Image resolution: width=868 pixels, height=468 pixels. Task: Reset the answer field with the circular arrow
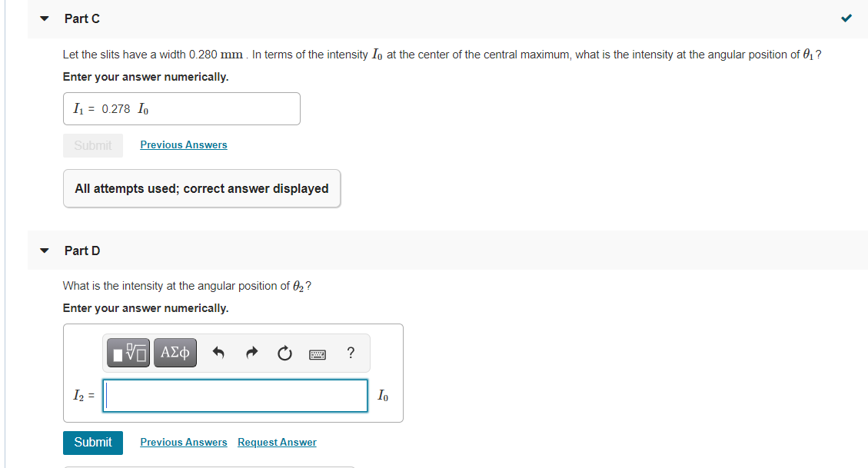[x=284, y=353]
